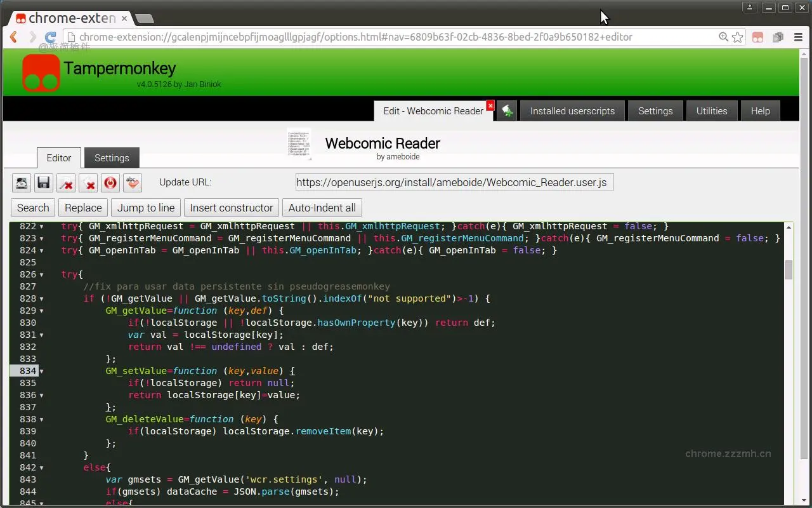Collapse the else block at line 842
The height and width of the screenshot is (508, 812).
click(x=42, y=468)
